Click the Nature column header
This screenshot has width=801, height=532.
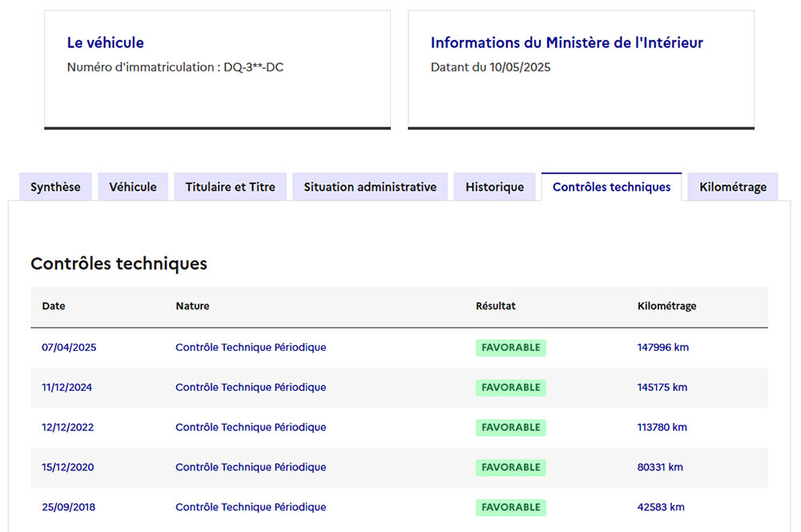click(192, 306)
